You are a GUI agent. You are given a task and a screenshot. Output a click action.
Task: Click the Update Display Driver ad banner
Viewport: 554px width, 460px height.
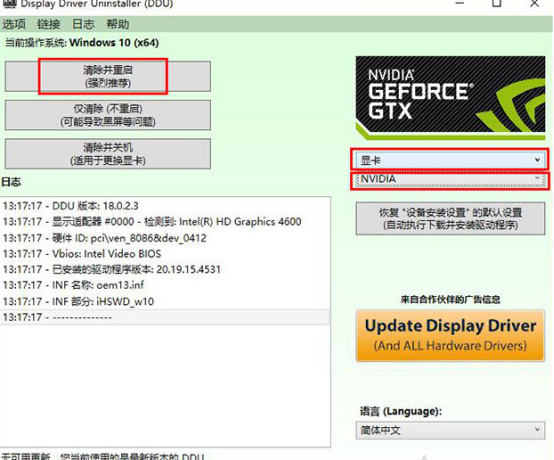[450, 335]
